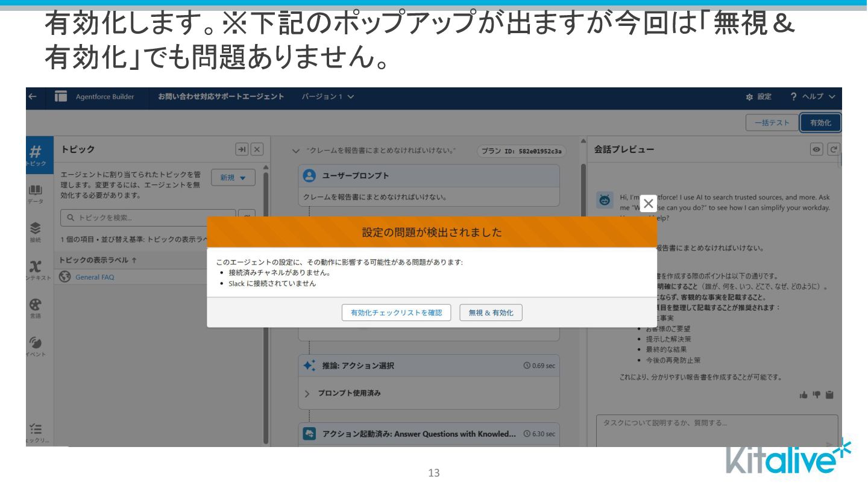Click the 有効化 button in the top right
The image size is (868, 488).
pyautogui.click(x=820, y=123)
